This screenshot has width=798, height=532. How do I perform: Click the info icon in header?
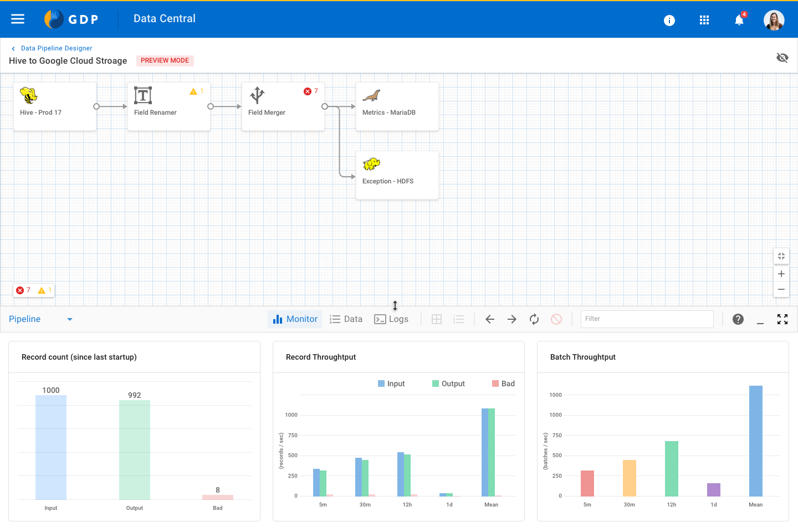click(x=669, y=21)
